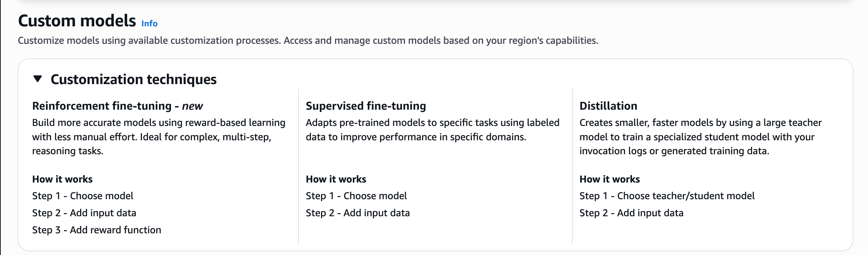
Task: Click Step 1 - Choose model under Reinforcement
Action: coord(83,196)
